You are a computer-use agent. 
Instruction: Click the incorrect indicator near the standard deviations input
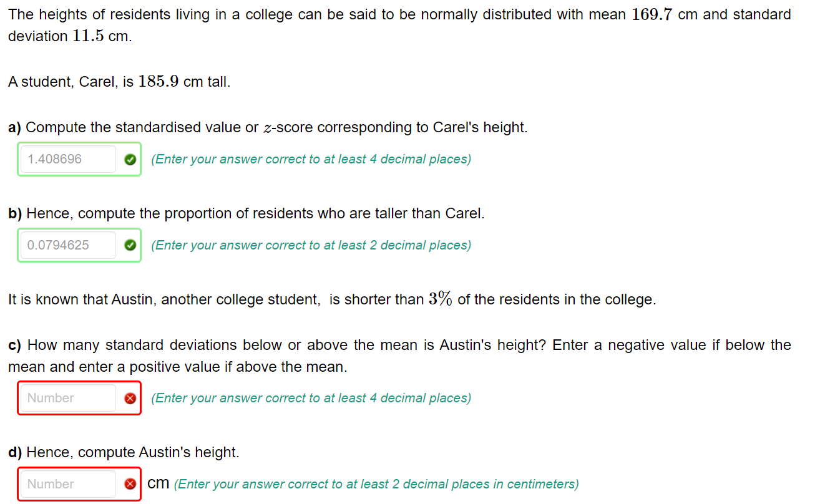130,398
